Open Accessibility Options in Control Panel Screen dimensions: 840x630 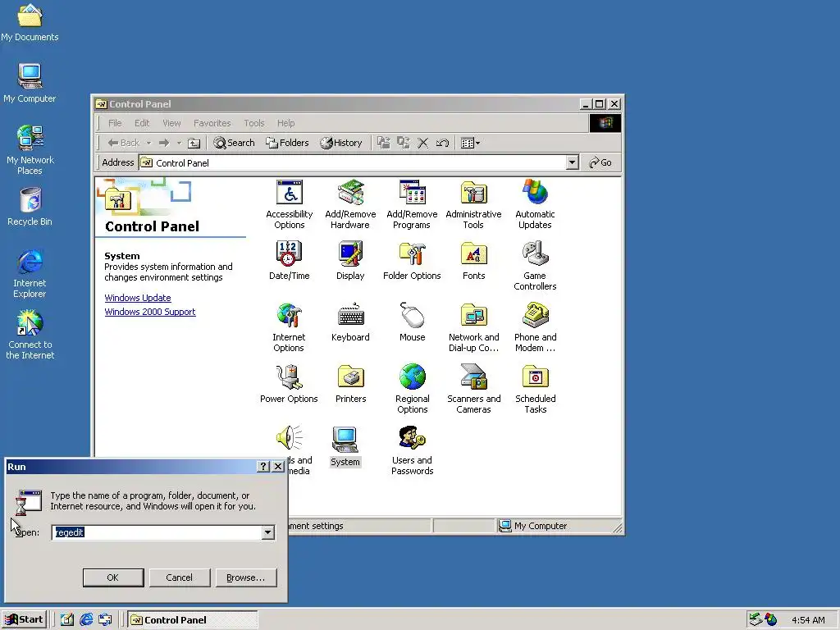click(290, 204)
